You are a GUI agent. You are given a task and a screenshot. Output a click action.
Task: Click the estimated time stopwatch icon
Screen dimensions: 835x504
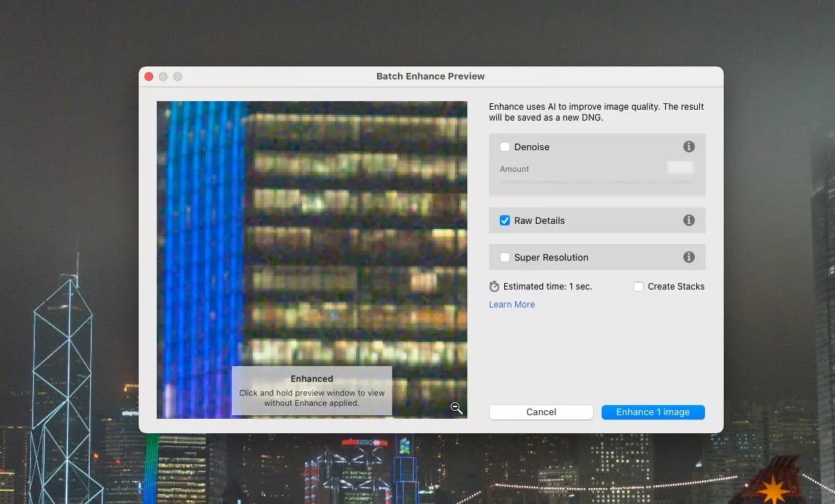pos(494,287)
